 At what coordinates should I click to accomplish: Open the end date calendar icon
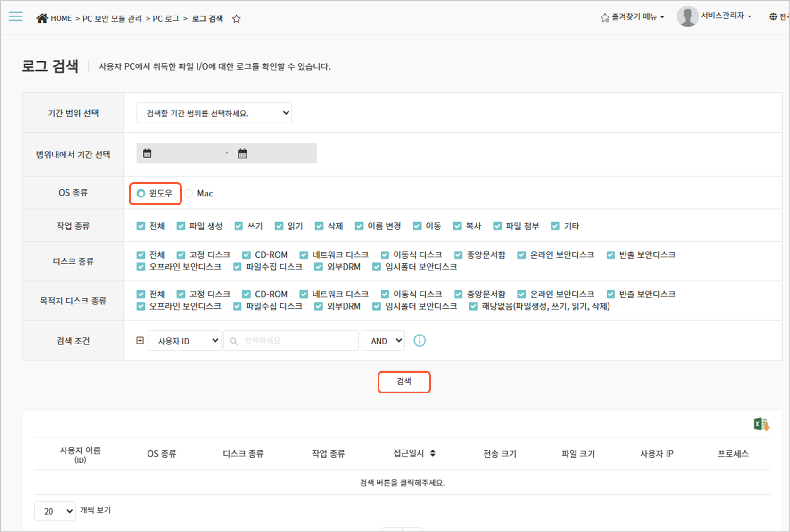pos(242,154)
